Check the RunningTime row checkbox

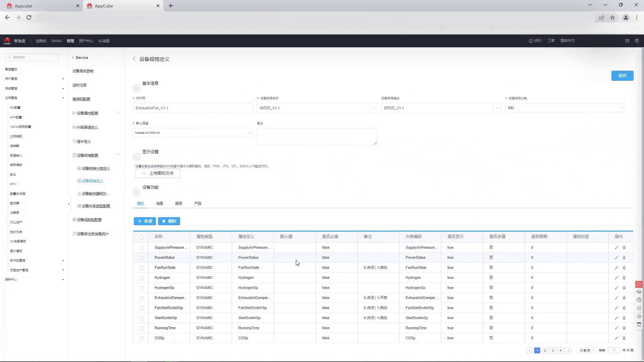coord(142,328)
